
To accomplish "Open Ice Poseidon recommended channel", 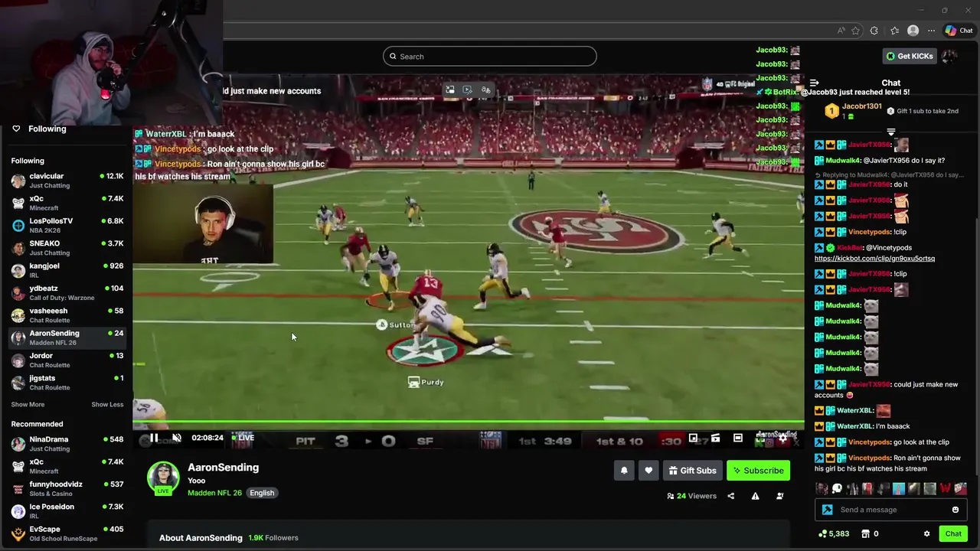I will coord(67,511).
